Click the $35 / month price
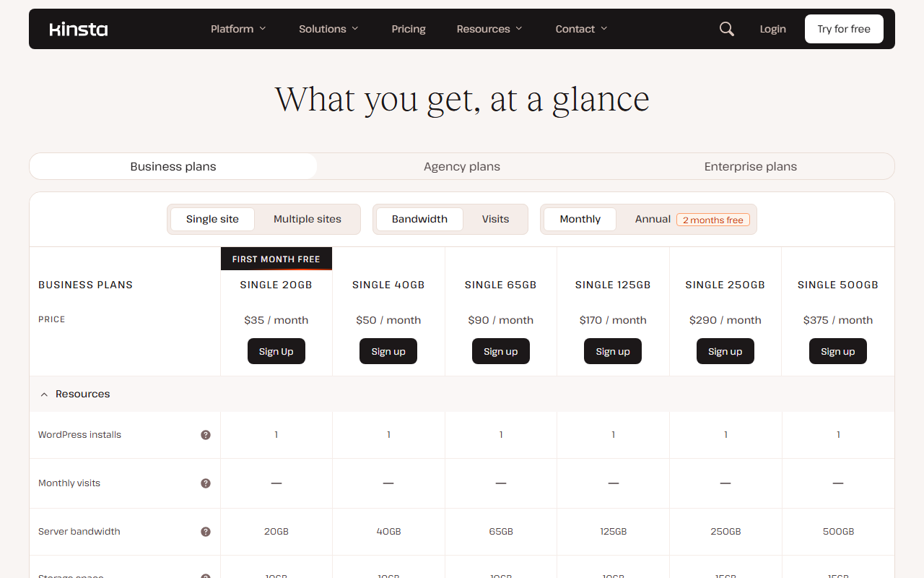Screen dimensions: 924x578 click(x=276, y=320)
